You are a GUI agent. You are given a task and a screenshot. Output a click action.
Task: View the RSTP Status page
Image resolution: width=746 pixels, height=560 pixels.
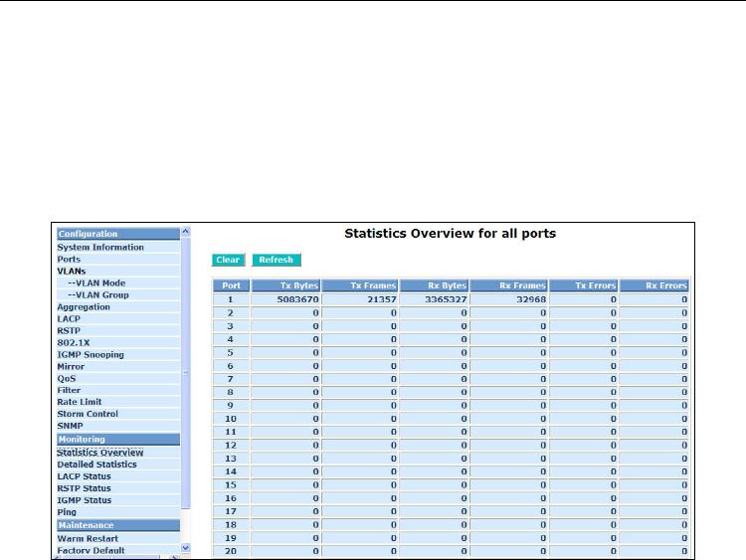coord(84,487)
